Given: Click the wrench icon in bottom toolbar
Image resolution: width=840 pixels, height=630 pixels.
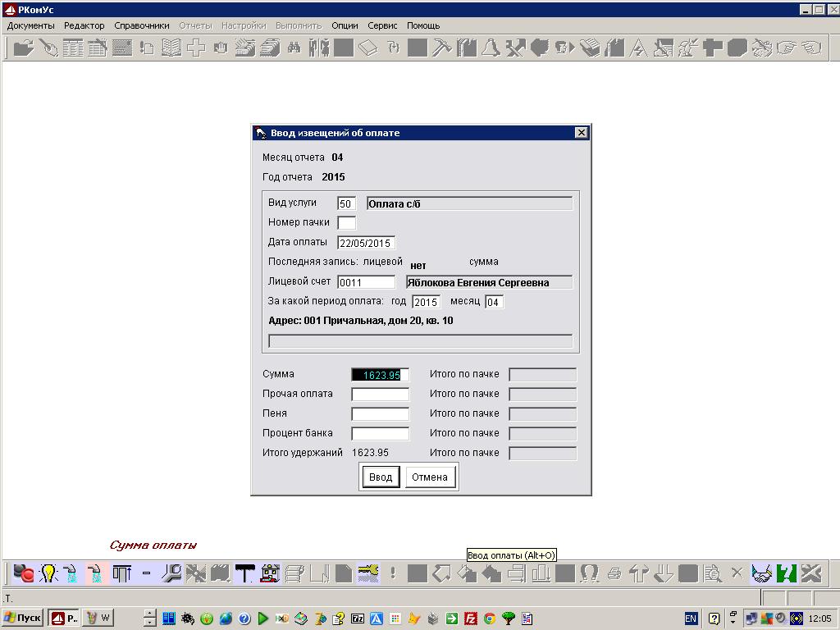Looking at the screenshot, I should tap(171, 573).
